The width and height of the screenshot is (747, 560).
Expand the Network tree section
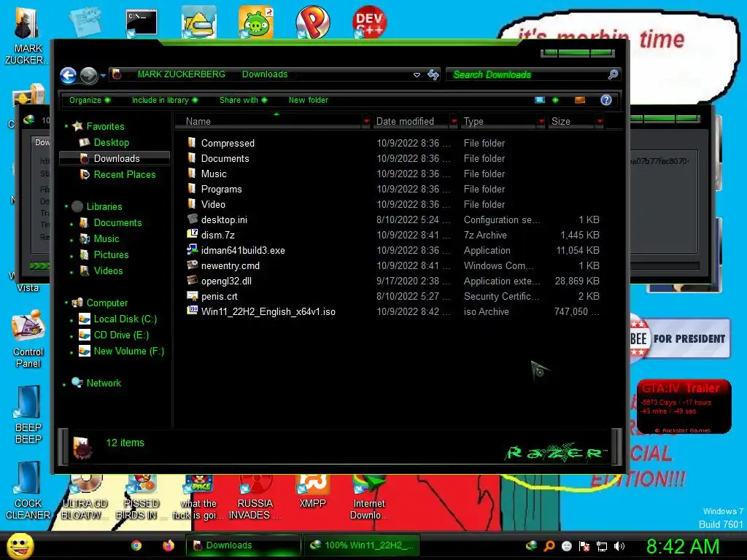point(64,384)
